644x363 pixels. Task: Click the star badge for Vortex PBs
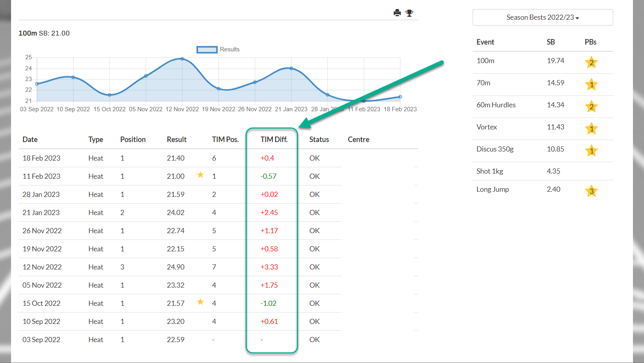(591, 129)
